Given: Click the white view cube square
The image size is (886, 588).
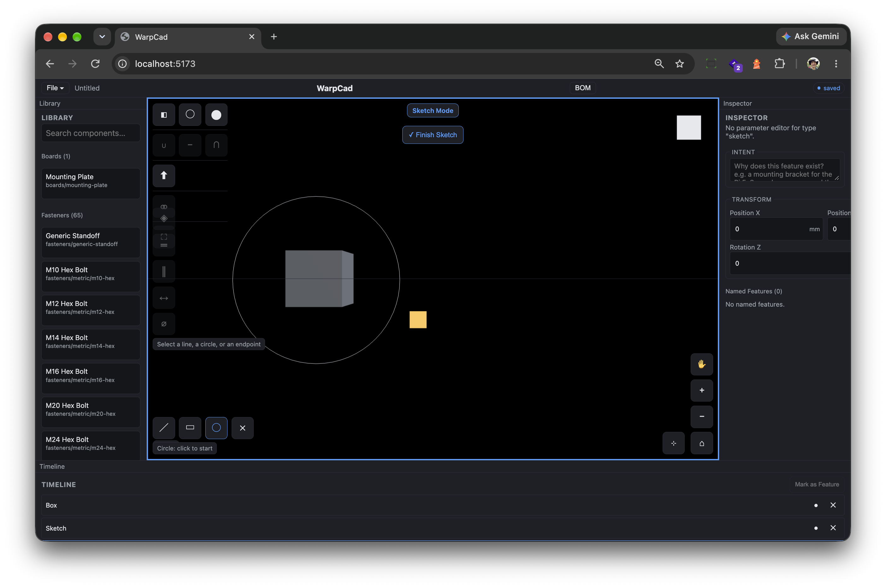Looking at the screenshot, I should (x=689, y=127).
